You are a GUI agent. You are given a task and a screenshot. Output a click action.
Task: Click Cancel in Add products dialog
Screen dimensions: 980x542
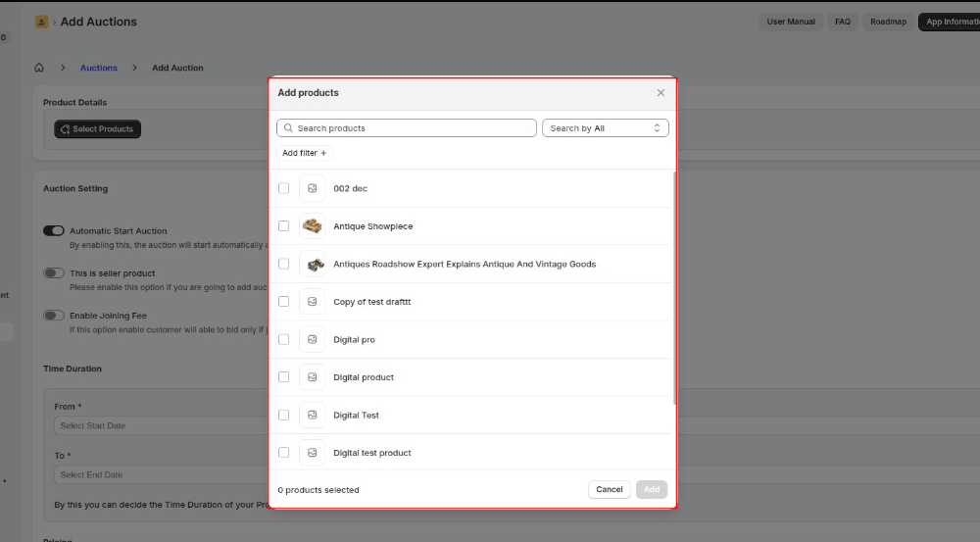[610, 489]
